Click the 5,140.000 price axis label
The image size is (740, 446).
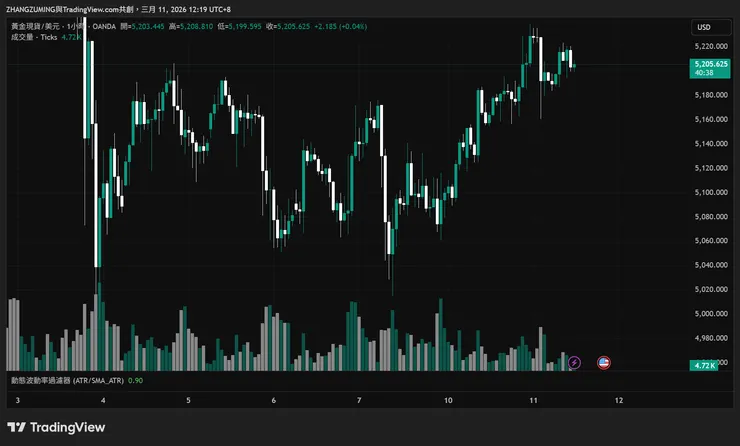711,143
